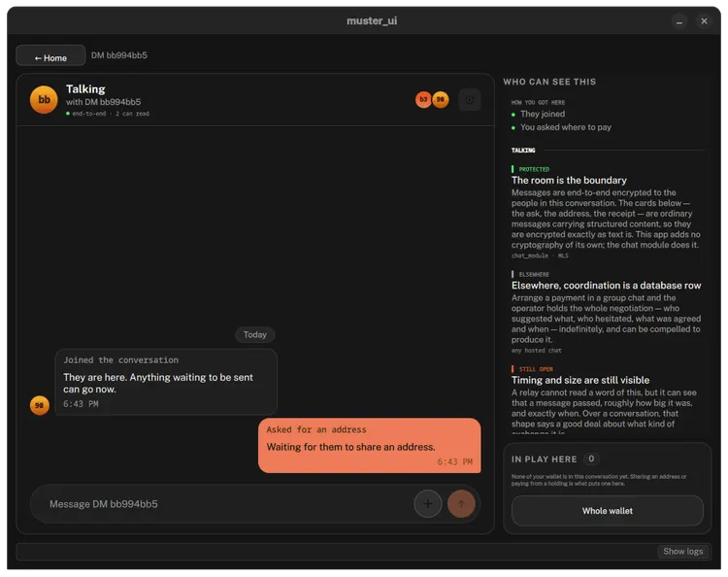Click 'Timing and size are still visible' heading
The height and width of the screenshot is (577, 728).
pos(580,380)
